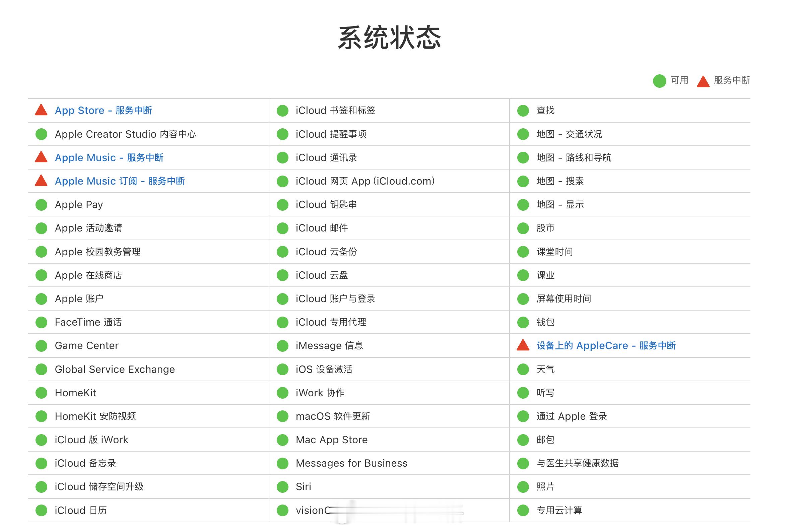
Task: Click the Messages for Business entry
Action: (351, 463)
